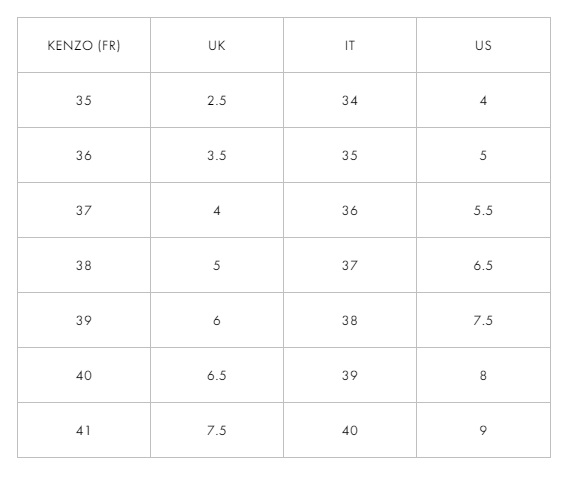
Task: Select Kenzo size 38 cell
Action: tap(84, 266)
